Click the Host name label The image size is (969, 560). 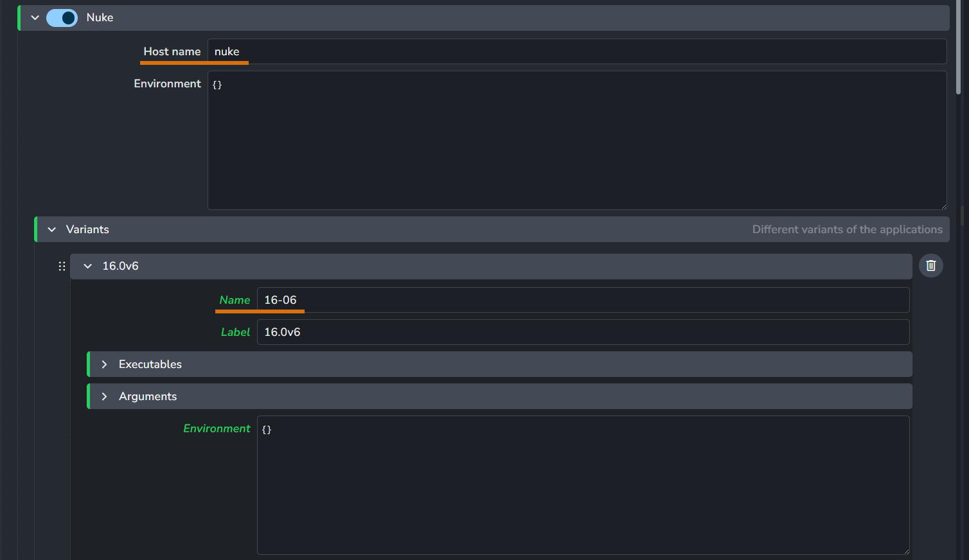coord(172,52)
